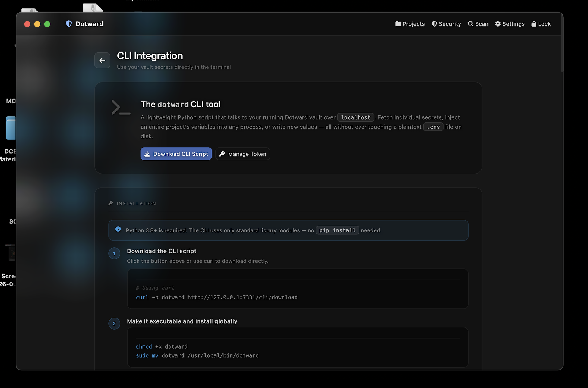Click the "# Using curl" comment
The width and height of the screenshot is (588, 388).
(x=155, y=288)
